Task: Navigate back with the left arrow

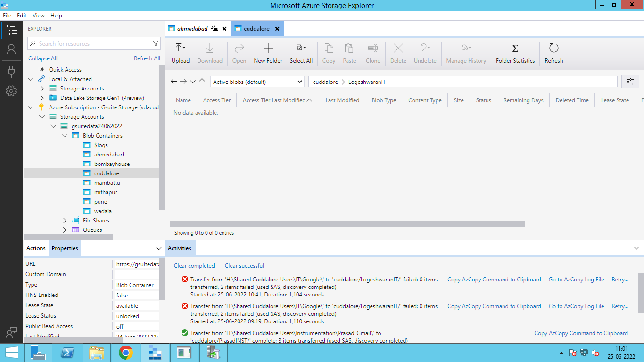Action: (174, 82)
